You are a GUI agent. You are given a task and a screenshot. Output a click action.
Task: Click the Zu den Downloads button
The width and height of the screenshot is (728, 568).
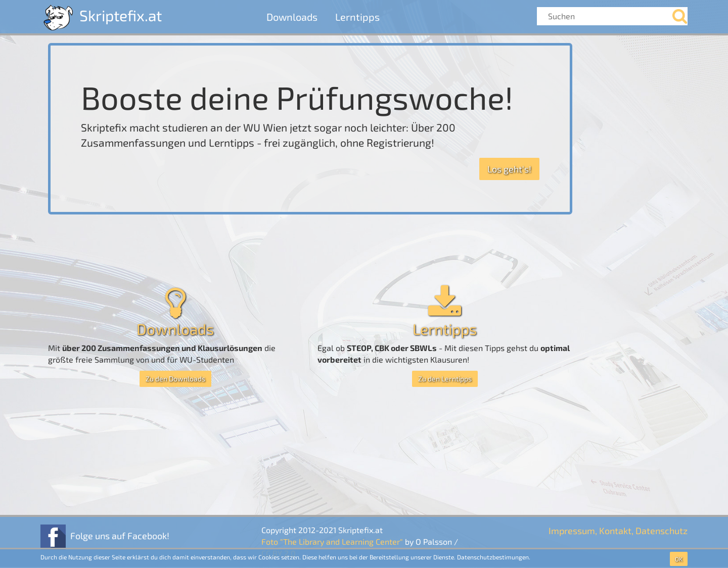coord(175,379)
